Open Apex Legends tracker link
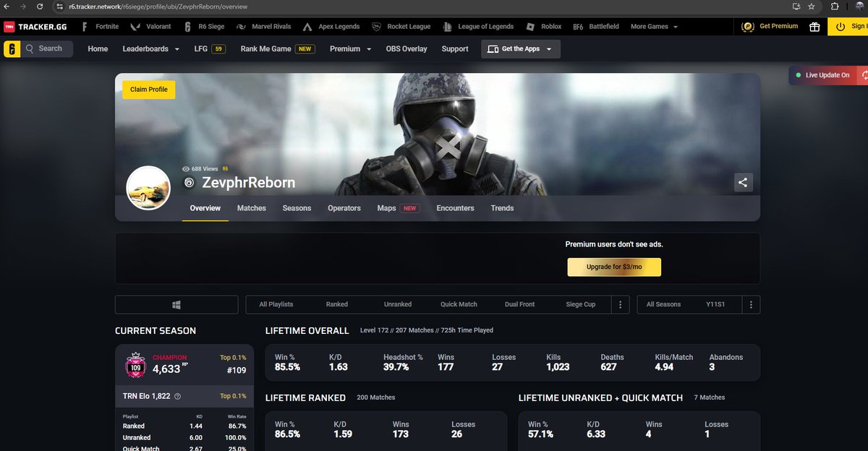This screenshot has width=868, height=451. 330,27
